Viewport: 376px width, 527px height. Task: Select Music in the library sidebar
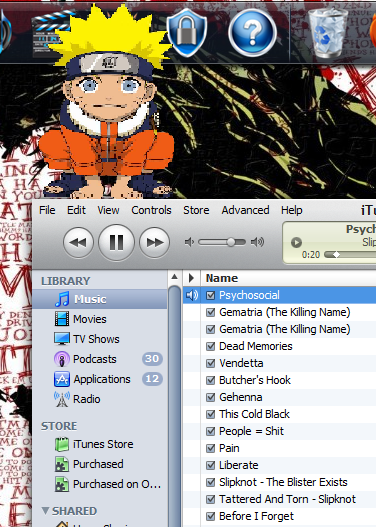tap(100, 299)
